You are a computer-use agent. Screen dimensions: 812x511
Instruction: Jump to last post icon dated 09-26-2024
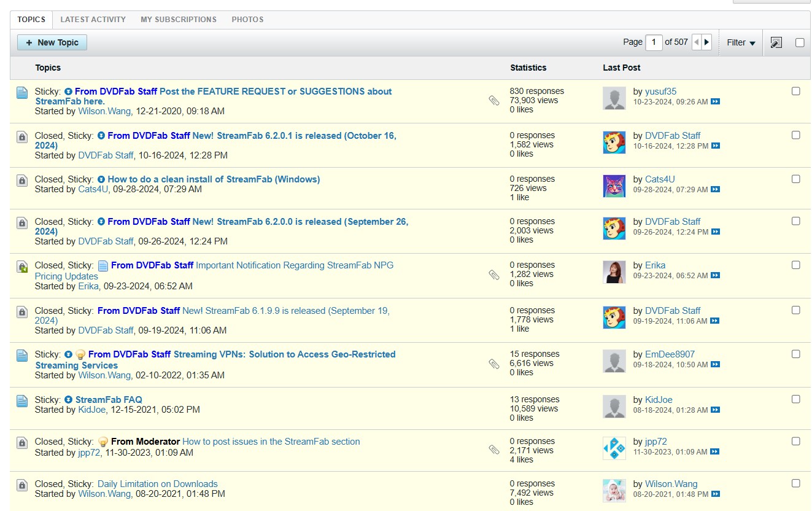click(716, 232)
